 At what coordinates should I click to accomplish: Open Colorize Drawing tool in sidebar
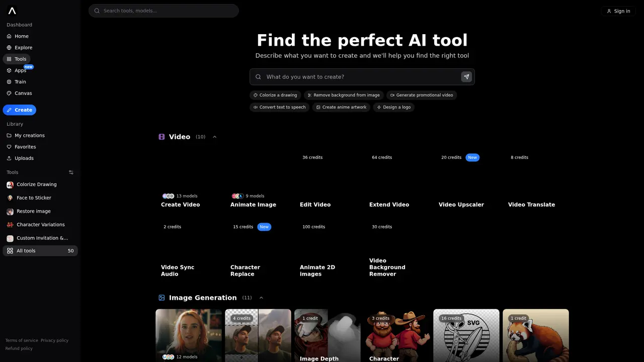40,185
